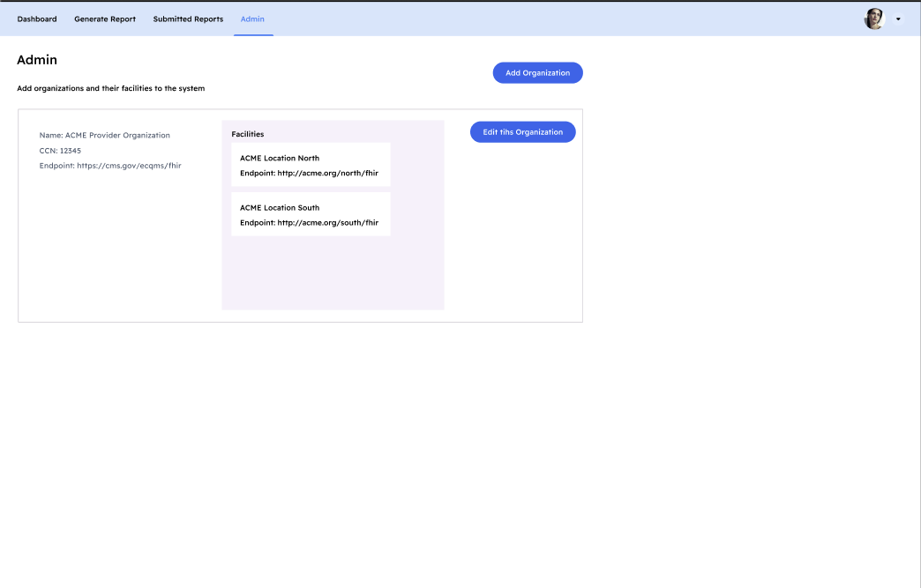This screenshot has width=921, height=588.
Task: Open the Generate Report tab
Action: (104, 19)
